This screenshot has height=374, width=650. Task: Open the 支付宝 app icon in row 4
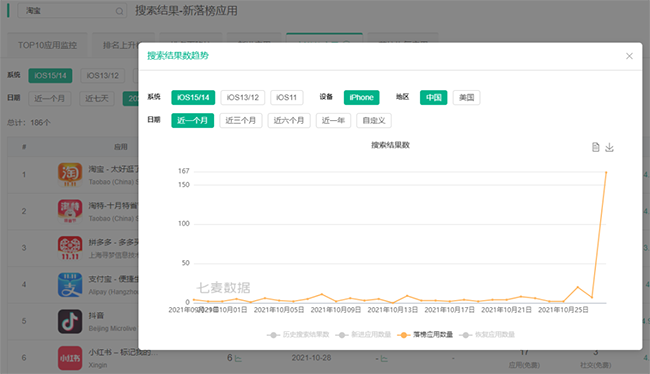coord(70,284)
